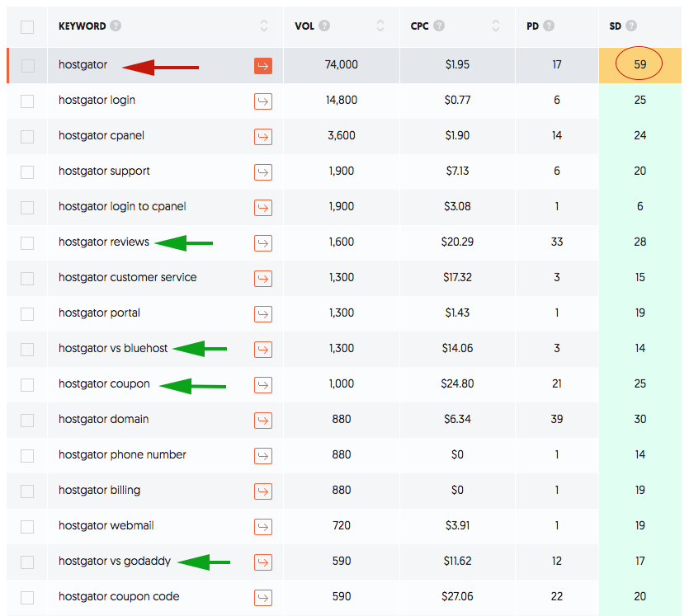Image resolution: width=689 pixels, height=616 pixels.
Task: Click the arrow icon next to hostgator keyword
Action: [263, 66]
